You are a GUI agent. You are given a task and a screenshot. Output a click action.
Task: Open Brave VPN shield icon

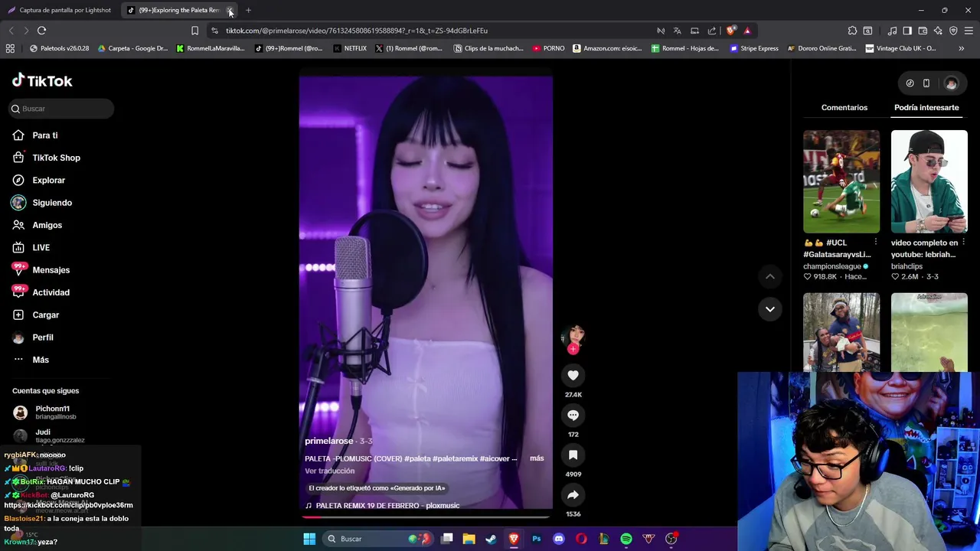click(953, 31)
